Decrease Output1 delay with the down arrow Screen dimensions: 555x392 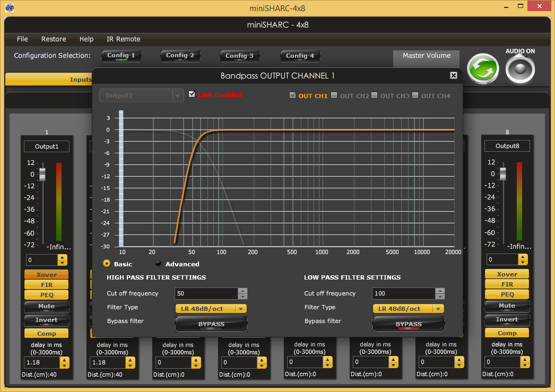point(64,365)
